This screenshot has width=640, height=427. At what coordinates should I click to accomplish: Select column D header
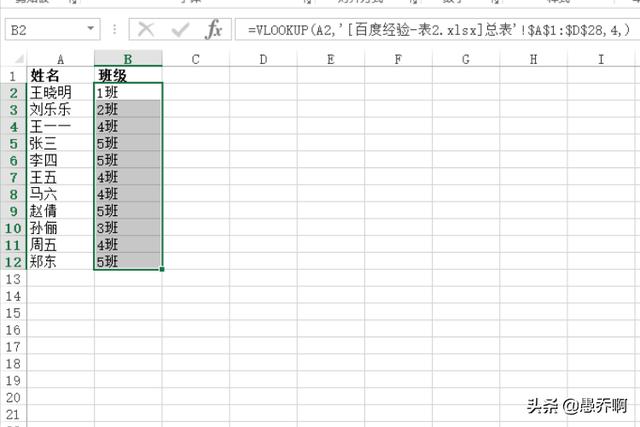[x=263, y=59]
